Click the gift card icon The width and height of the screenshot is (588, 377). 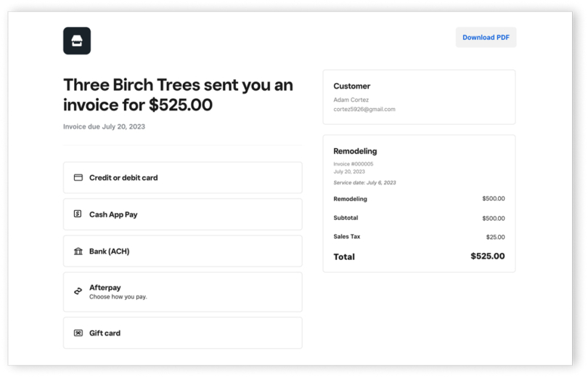click(78, 333)
